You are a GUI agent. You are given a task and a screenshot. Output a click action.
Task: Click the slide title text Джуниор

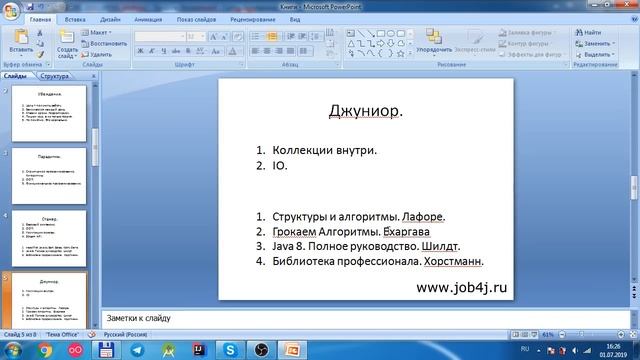pos(366,111)
